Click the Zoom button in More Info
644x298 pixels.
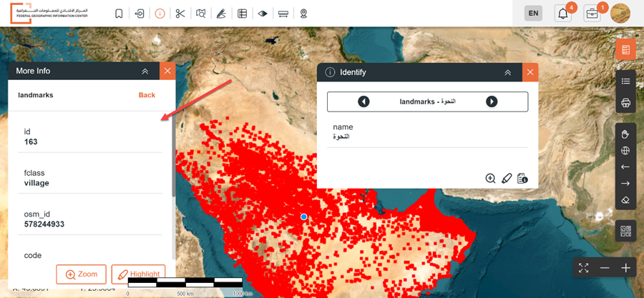coord(82,274)
